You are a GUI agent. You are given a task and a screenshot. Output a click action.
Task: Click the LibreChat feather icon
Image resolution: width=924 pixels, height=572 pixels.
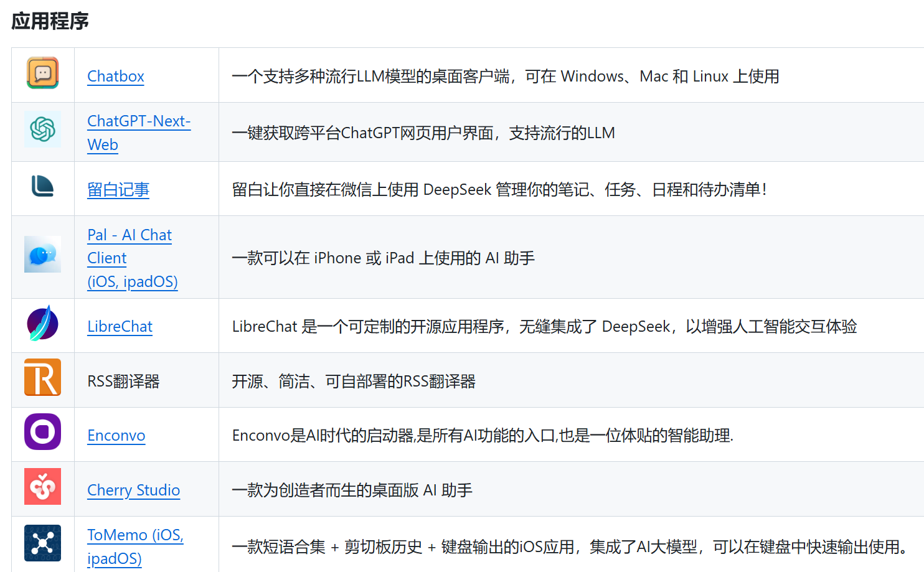[x=42, y=323]
